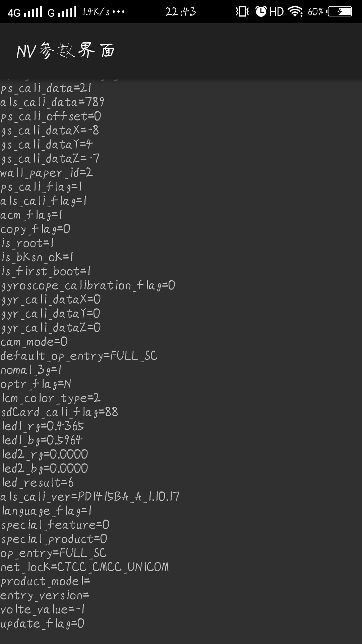Image resolution: width=362 pixels, height=644 pixels.
Task: Tap the charging battery icon
Action: pos(340,12)
